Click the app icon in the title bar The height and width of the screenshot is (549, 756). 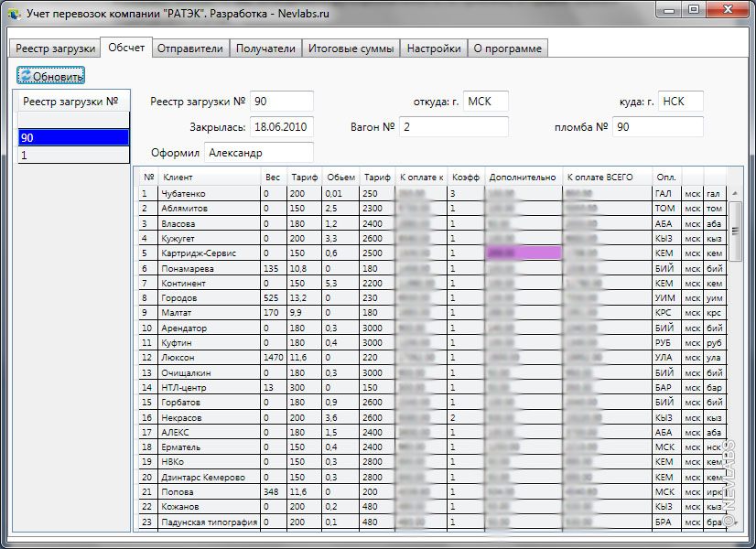pyautogui.click(x=14, y=14)
